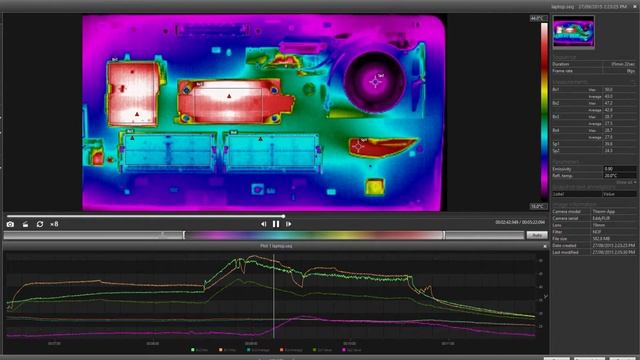Click the Sp1 measurement row
640x360 pixels.
pos(594,144)
